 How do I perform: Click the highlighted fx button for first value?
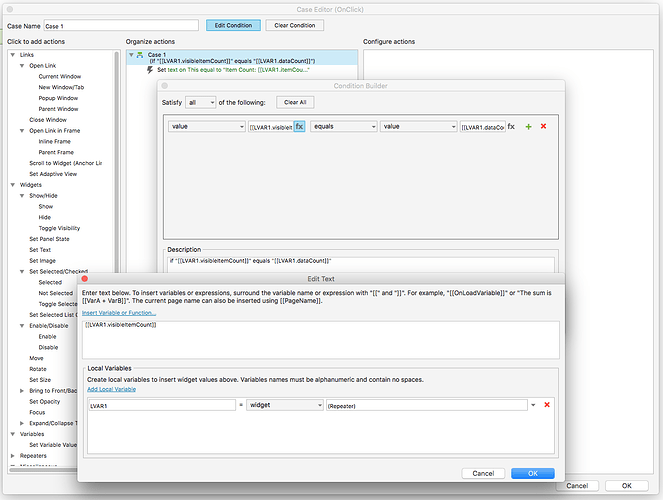pyautogui.click(x=299, y=127)
